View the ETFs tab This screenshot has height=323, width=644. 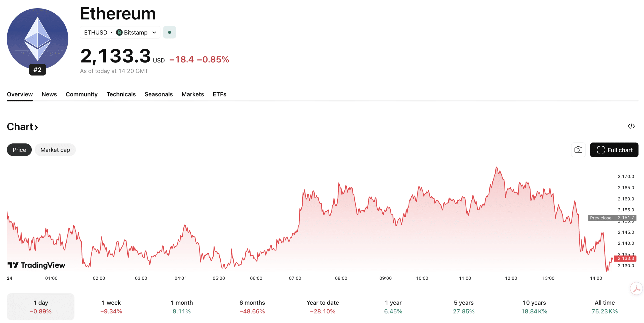pos(219,94)
